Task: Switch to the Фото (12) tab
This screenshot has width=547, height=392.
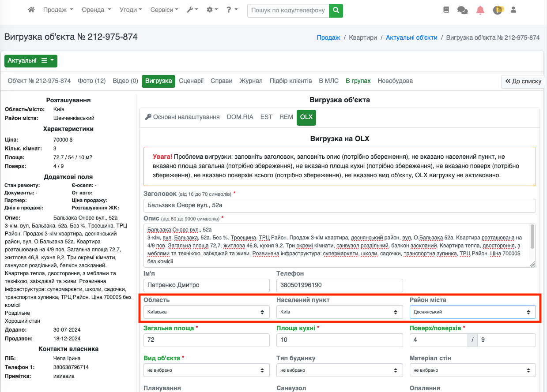Action: tap(91, 81)
